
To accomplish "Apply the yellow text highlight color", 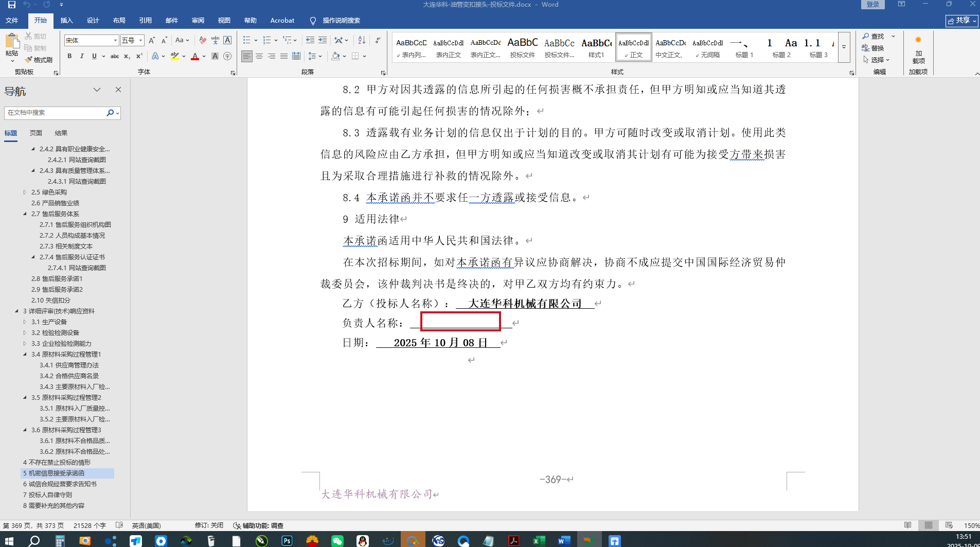I will click(x=175, y=56).
